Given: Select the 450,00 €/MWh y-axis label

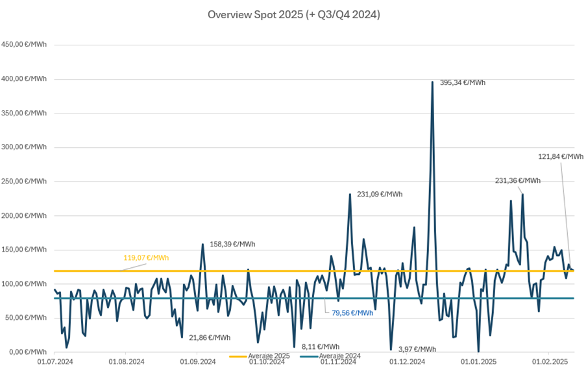Looking at the screenshot, I should click(24, 45).
